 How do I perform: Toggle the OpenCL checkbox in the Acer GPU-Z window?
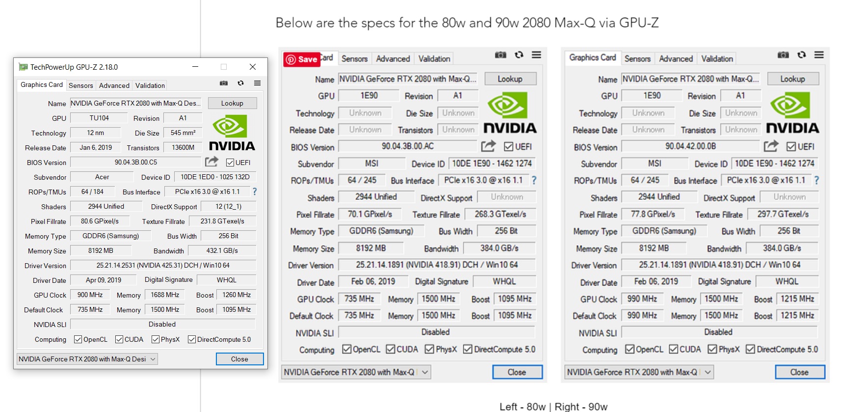pyautogui.click(x=78, y=339)
